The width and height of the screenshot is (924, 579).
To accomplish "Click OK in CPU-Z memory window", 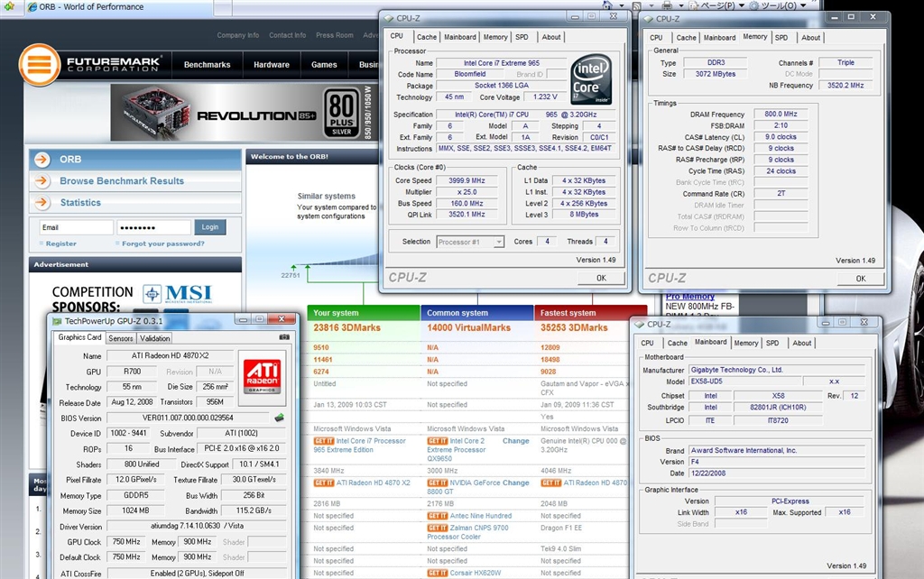I will [x=861, y=279].
